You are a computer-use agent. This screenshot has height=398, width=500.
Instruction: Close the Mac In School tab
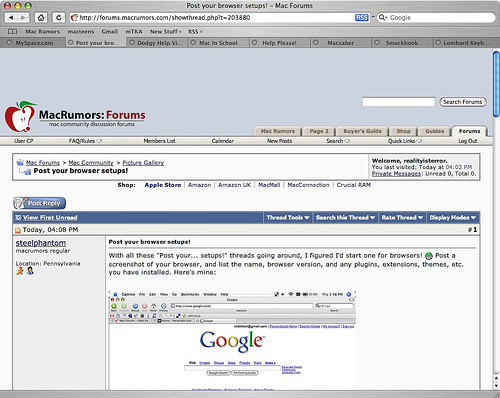(x=193, y=43)
